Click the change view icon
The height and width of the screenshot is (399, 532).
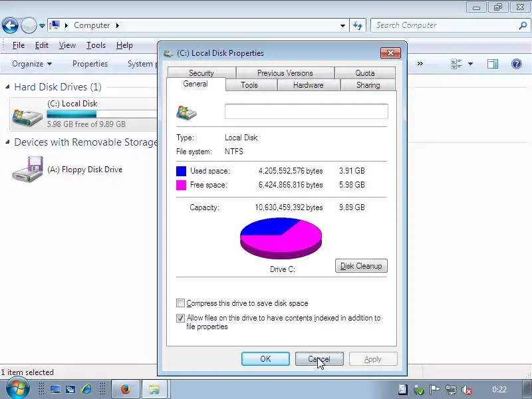coord(456,64)
